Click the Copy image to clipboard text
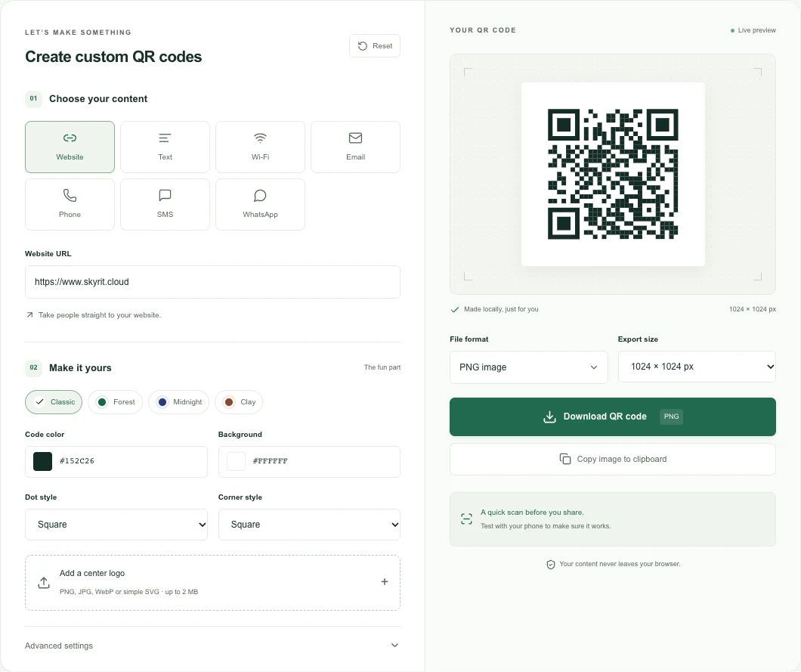 (x=622, y=459)
